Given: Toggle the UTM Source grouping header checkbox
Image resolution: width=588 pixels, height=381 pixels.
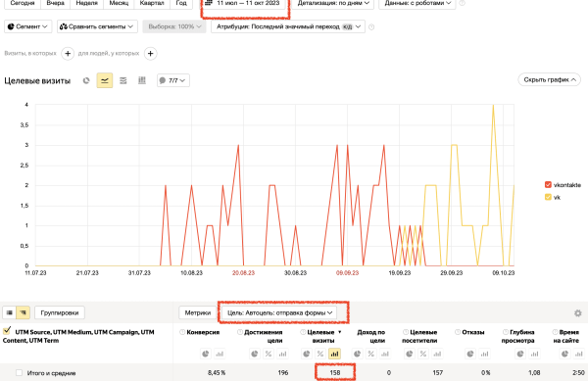Looking at the screenshot, I should click(x=7, y=330).
